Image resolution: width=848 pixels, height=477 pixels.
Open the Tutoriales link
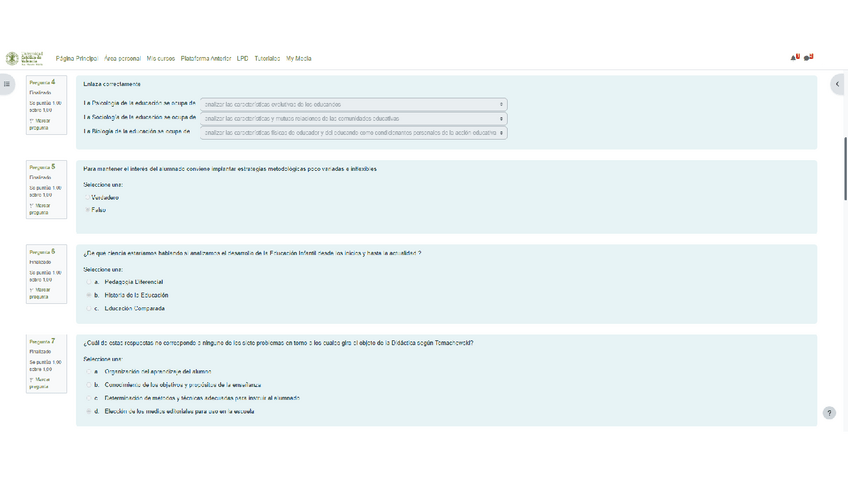click(x=267, y=59)
